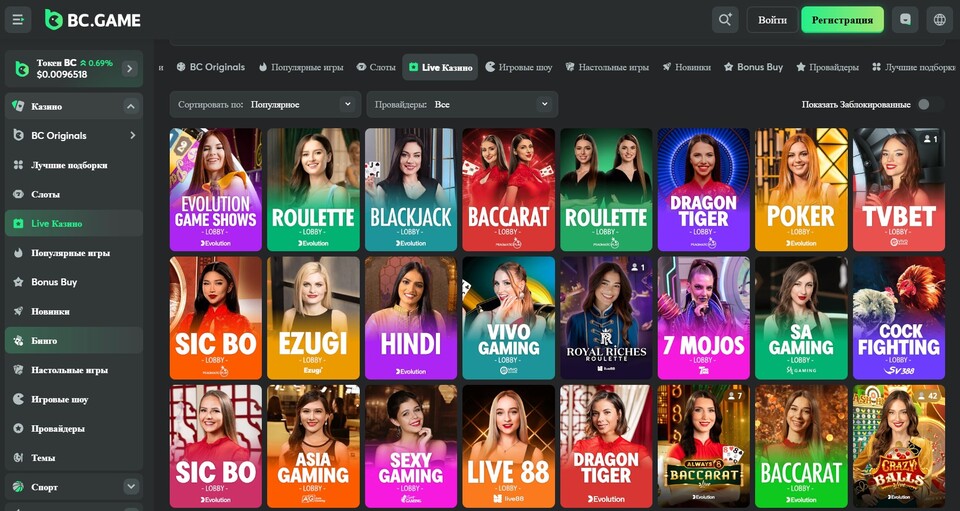960x511 pixels.
Task: Open the Live 88 lobby tile
Action: click(508, 446)
